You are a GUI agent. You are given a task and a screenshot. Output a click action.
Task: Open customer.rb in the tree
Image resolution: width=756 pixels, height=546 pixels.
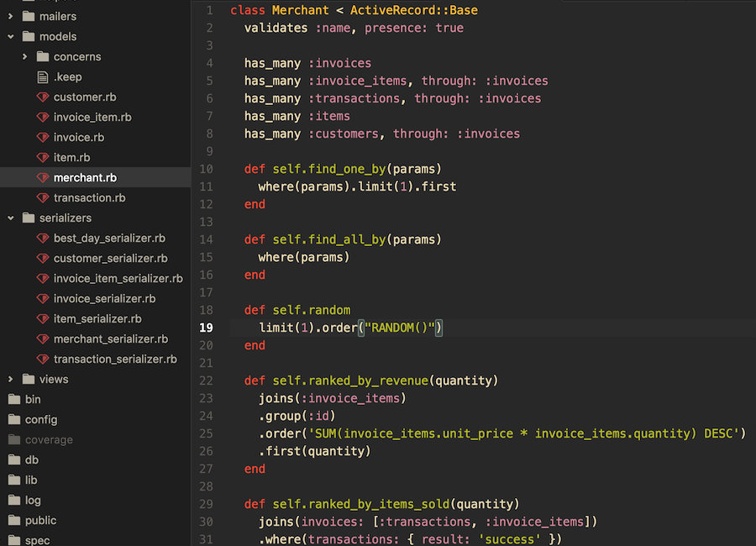click(x=85, y=97)
